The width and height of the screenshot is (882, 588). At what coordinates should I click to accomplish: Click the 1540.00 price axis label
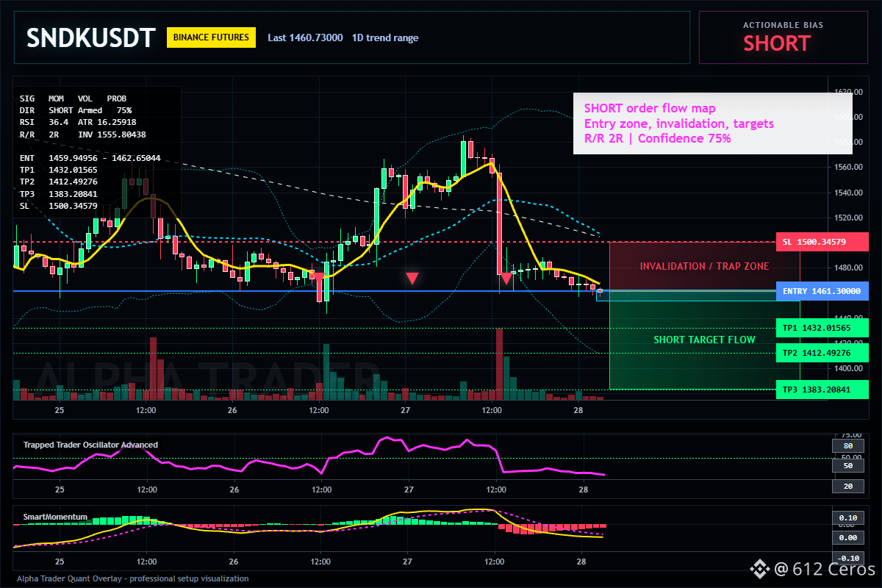click(x=847, y=193)
